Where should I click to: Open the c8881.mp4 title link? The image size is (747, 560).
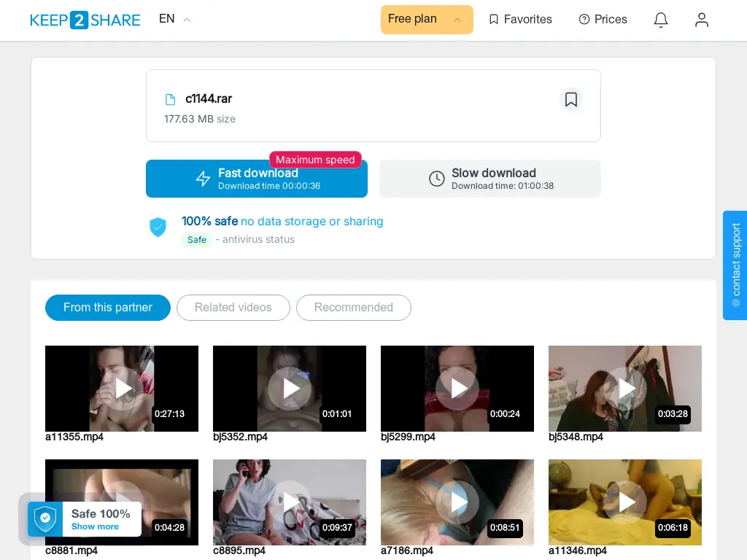pos(71,551)
